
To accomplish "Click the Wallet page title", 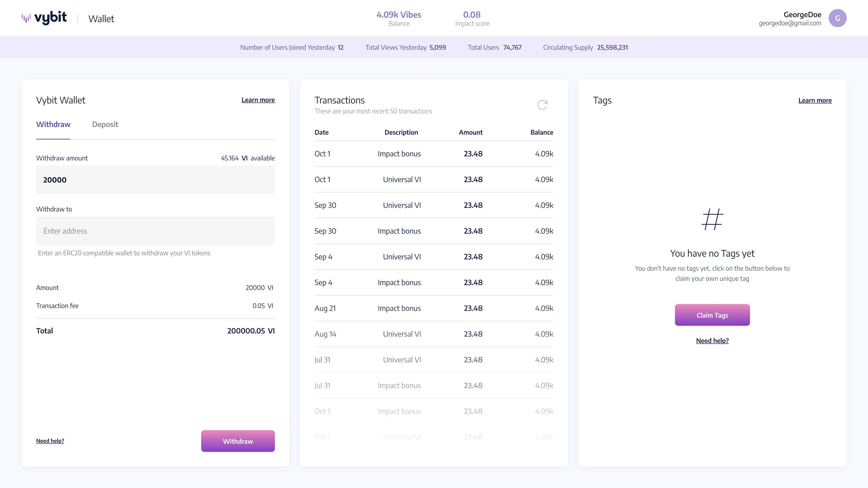I will click(101, 19).
